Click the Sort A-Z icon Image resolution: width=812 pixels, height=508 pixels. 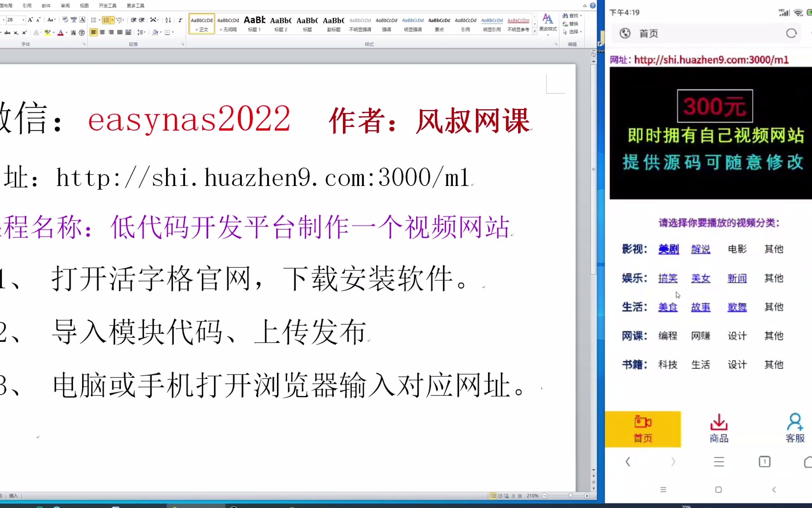pos(168,20)
